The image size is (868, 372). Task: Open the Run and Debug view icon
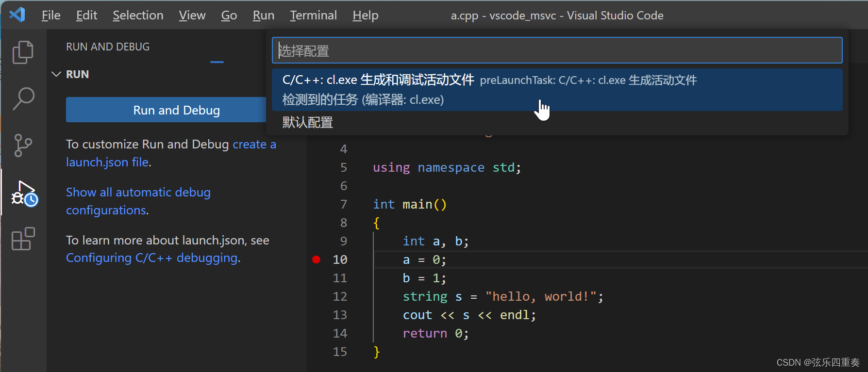click(24, 194)
